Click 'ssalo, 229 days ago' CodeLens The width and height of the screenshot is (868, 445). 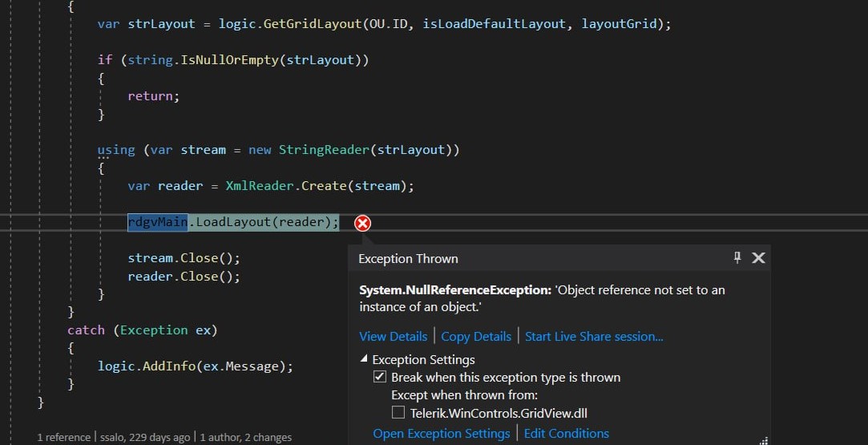click(x=145, y=437)
